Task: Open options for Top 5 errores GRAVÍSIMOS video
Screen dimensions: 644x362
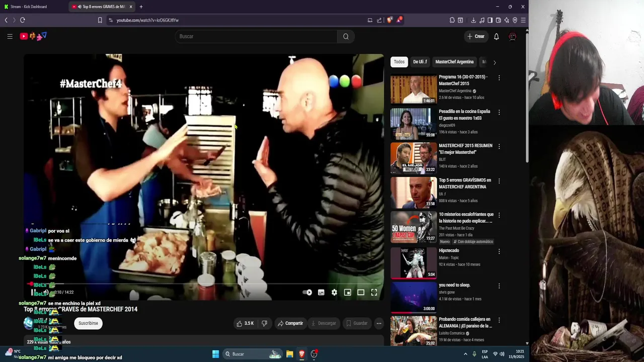Action: (499, 180)
